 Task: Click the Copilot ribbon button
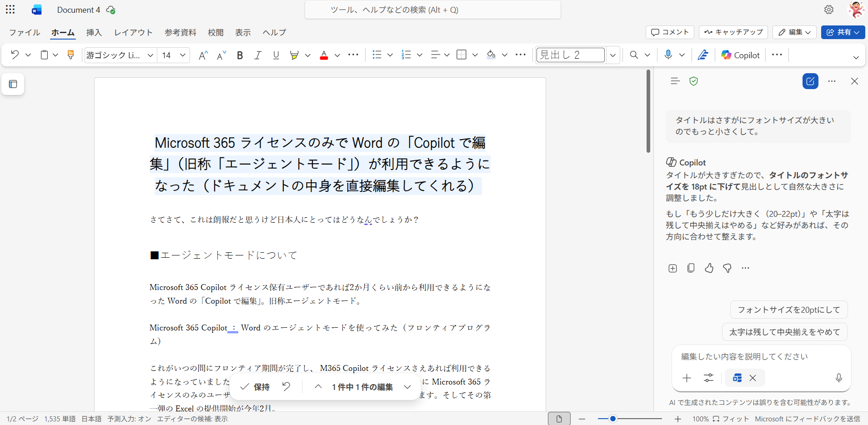tap(740, 55)
